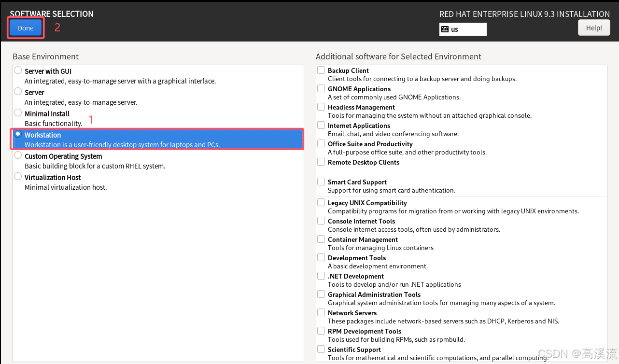Click the 'Basic functionality.' description
This screenshot has height=364, width=619.
[54, 124]
